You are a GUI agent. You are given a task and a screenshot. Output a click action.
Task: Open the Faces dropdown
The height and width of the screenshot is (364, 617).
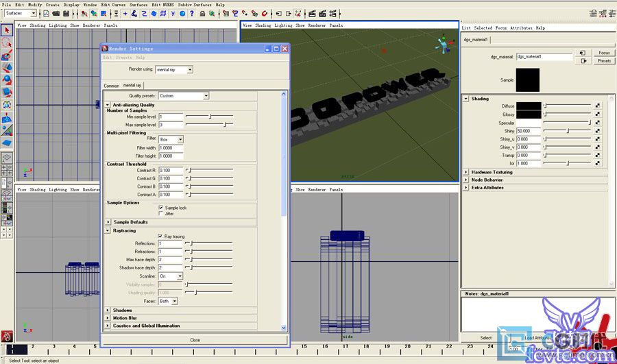tap(168, 301)
